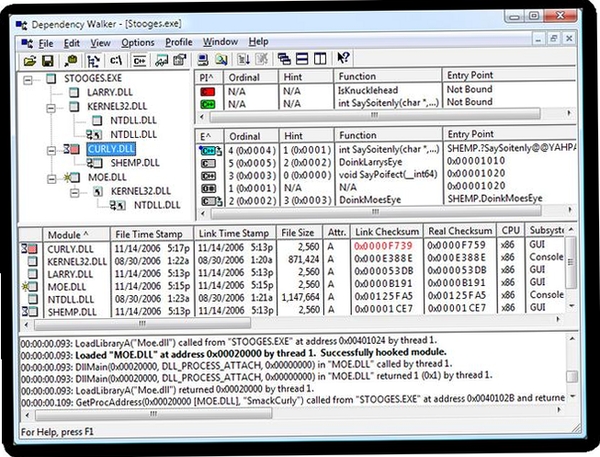Click the module icon beside CURLY.DLL in tree
This screenshot has width=600, height=457.
[72, 149]
